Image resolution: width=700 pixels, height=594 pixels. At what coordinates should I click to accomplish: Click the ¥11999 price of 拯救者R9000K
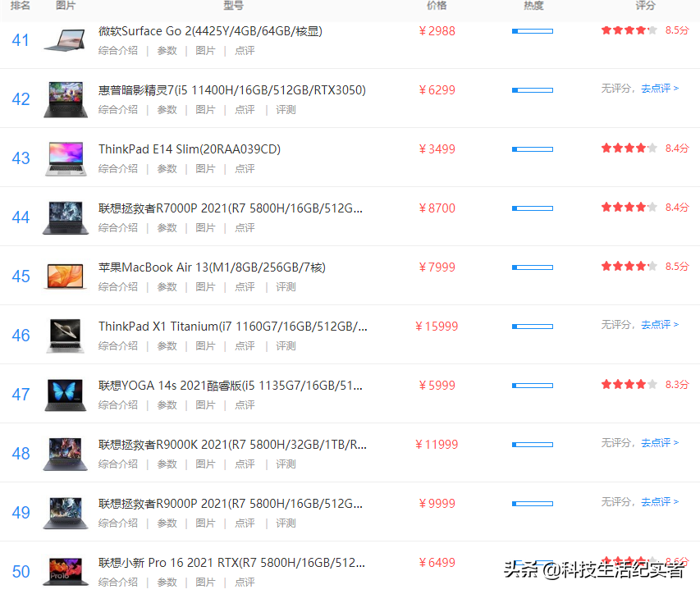point(437,445)
